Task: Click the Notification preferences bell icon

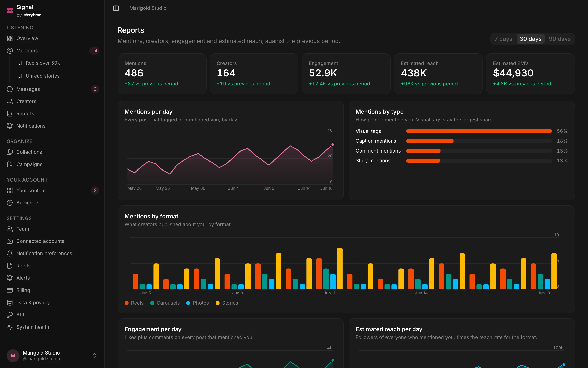Action: click(x=10, y=253)
